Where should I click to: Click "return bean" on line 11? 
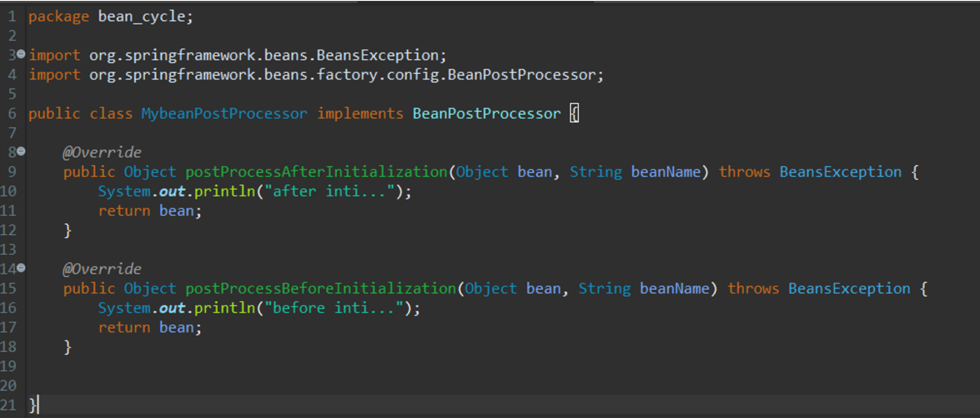[x=149, y=211]
